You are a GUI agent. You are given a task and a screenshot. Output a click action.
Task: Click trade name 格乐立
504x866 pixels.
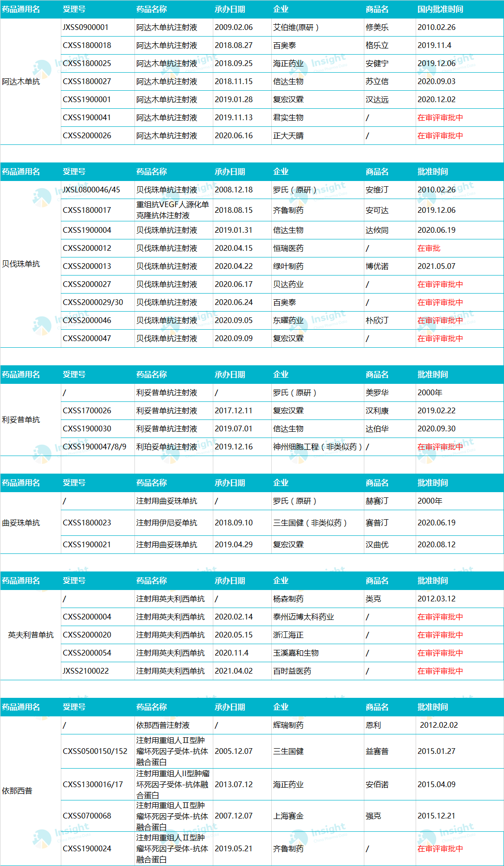[x=377, y=46]
